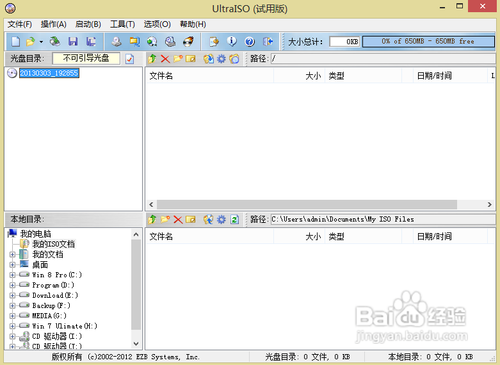Click the gear icon in local panel toolbar
The image size is (500, 365).
tap(221, 219)
